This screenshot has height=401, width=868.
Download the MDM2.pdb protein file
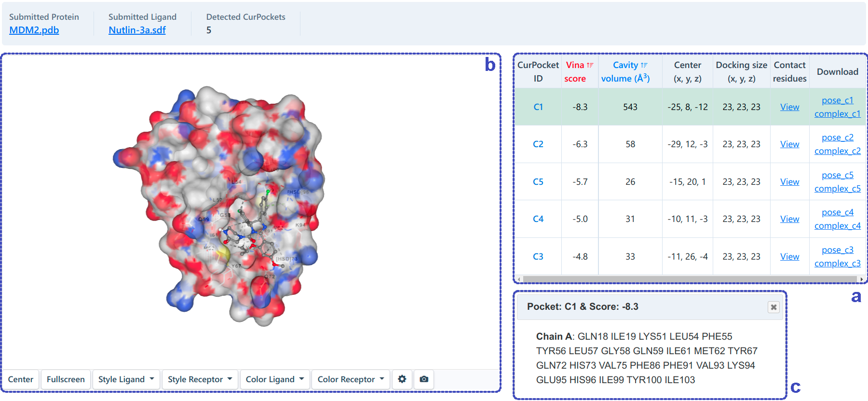pos(34,30)
